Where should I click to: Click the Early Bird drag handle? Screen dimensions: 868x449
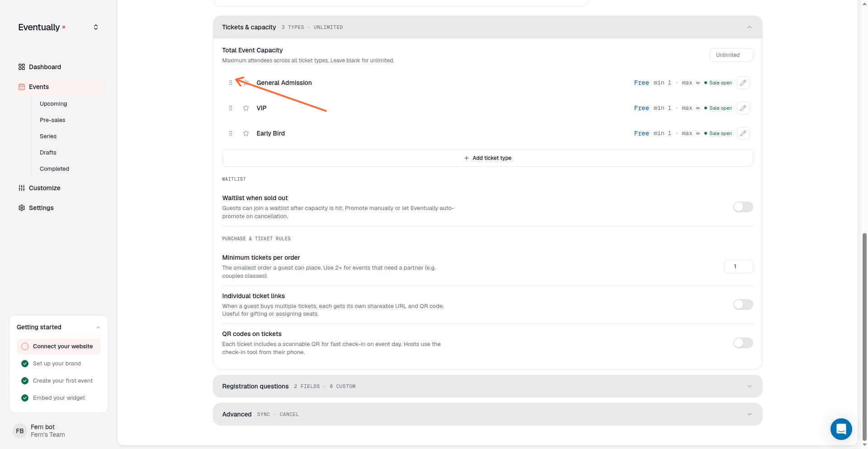(x=231, y=133)
